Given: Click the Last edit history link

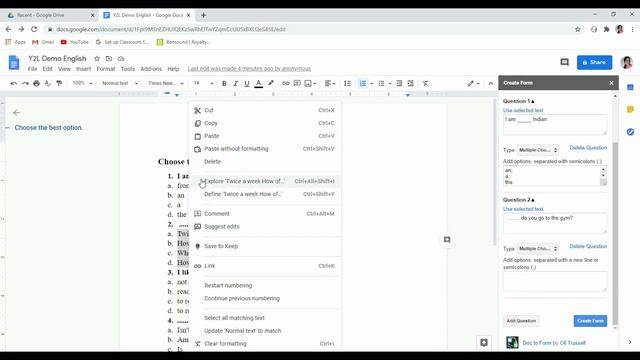Looking at the screenshot, I should click(249, 69).
